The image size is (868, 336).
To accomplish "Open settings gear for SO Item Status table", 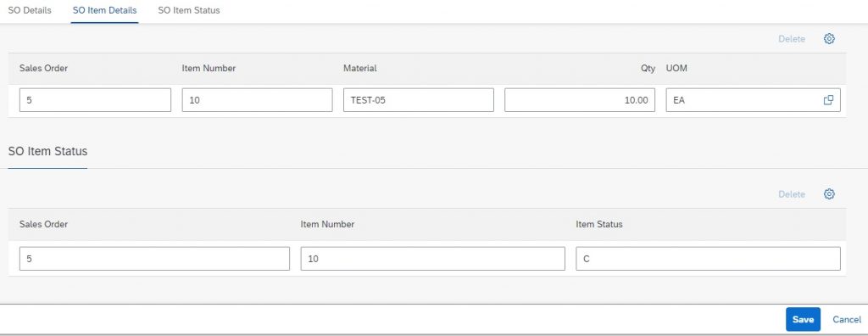I will [x=829, y=194].
